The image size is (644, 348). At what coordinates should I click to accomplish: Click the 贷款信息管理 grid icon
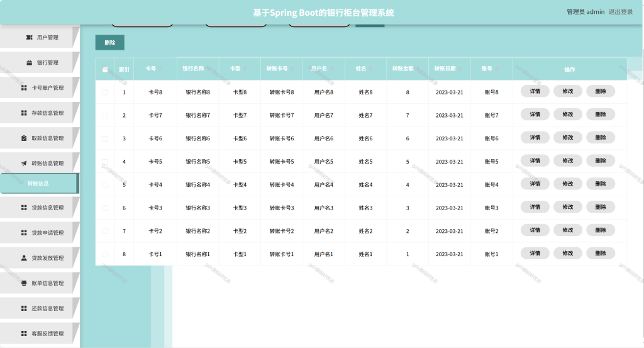pyautogui.click(x=24, y=208)
